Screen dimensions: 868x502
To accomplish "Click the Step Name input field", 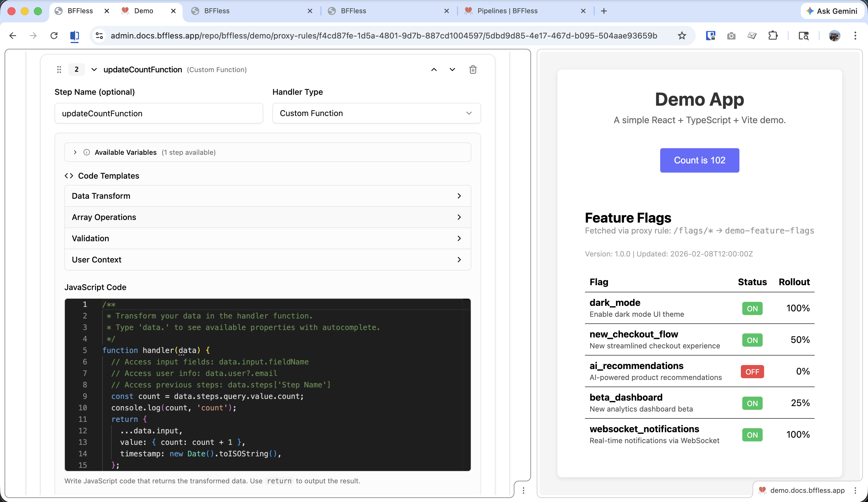I will (x=159, y=113).
